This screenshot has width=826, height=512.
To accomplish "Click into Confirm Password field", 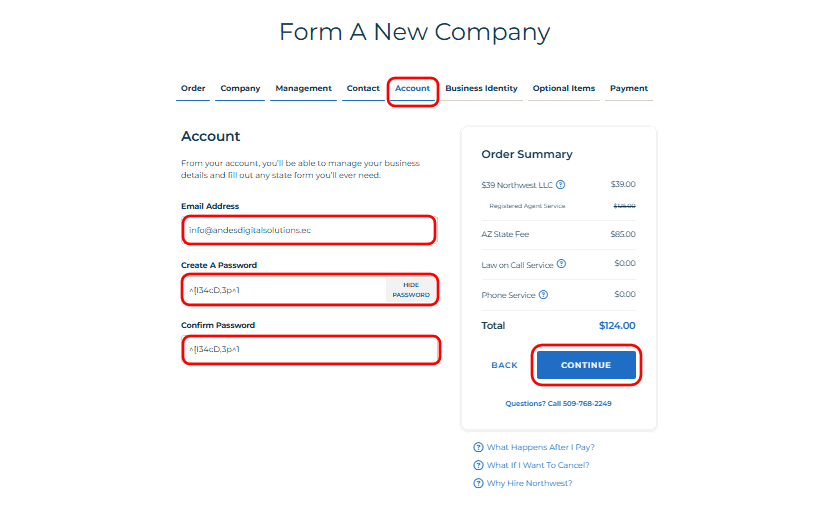I will point(310,349).
